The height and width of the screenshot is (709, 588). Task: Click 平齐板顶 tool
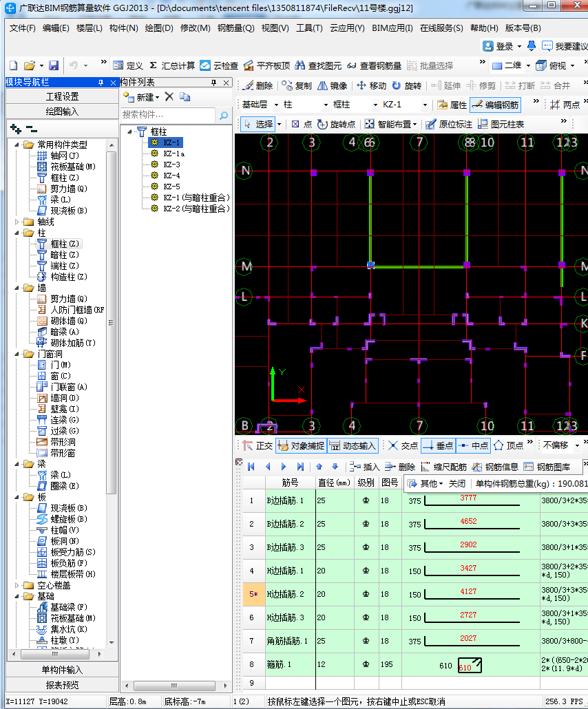pyautogui.click(x=267, y=65)
